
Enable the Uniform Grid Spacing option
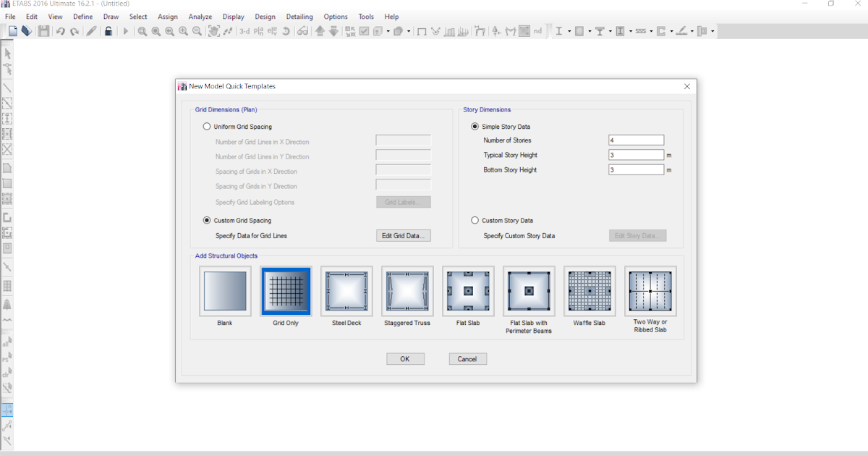click(207, 126)
